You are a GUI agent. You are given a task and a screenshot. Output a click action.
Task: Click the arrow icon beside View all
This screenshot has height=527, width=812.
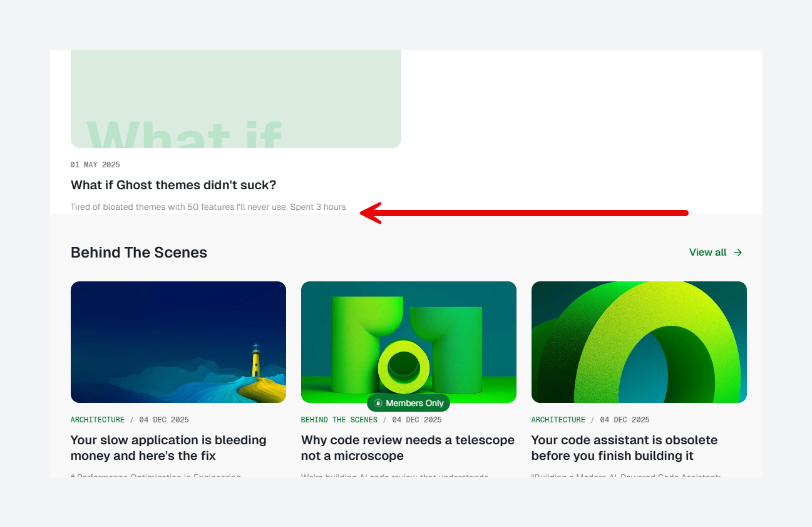click(738, 253)
